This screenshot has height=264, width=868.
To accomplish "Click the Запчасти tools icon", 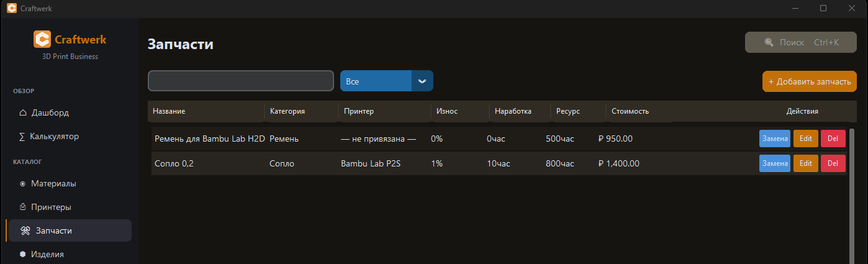I will tap(25, 230).
